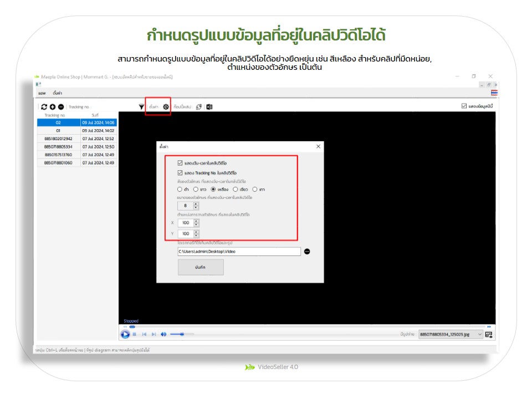This screenshot has height=399, width=532.
Task: Click the refresh icon in the tracking toolbar
Action: click(44, 106)
